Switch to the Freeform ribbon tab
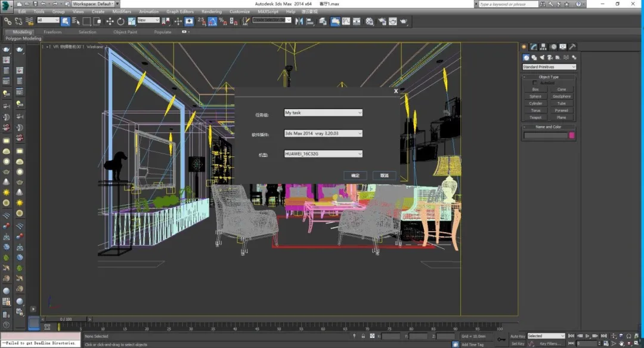The width and height of the screenshot is (644, 348). 52,32
